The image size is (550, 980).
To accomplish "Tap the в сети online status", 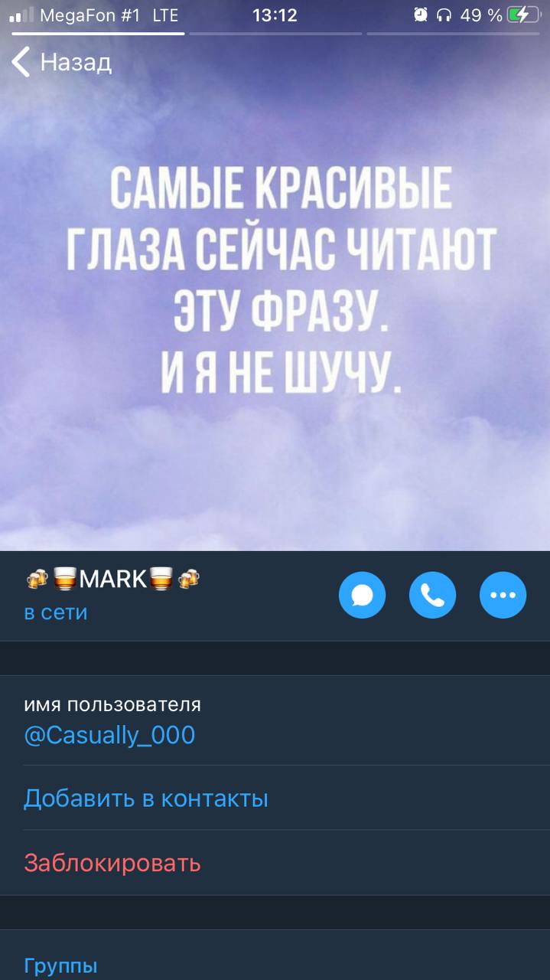I will pyautogui.click(x=55, y=612).
